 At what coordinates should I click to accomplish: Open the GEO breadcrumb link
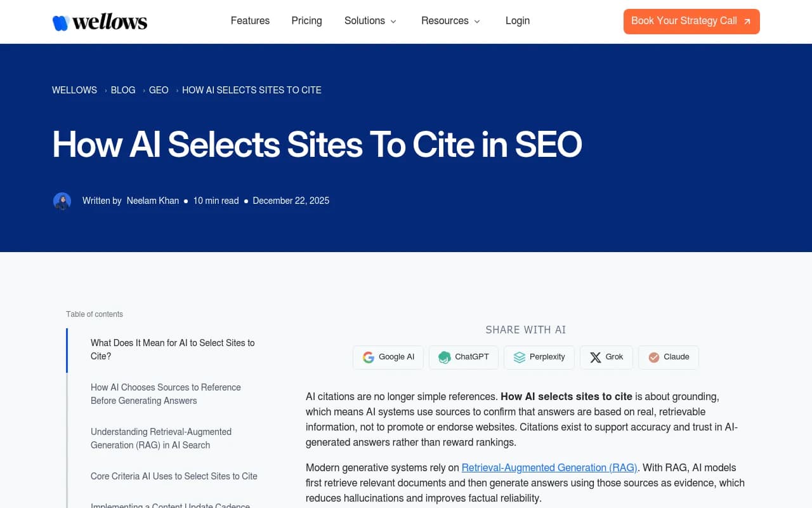tap(159, 90)
